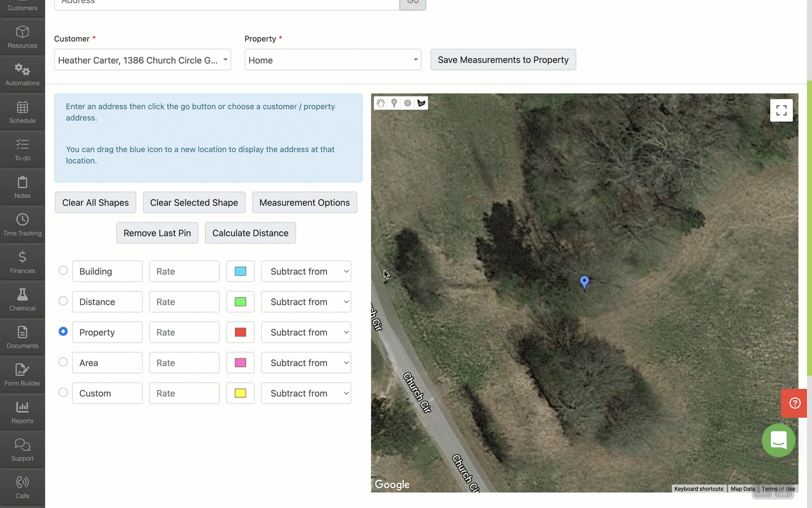The image size is (812, 508).
Task: Open map Keyboard shortcuts
Action: click(x=699, y=489)
